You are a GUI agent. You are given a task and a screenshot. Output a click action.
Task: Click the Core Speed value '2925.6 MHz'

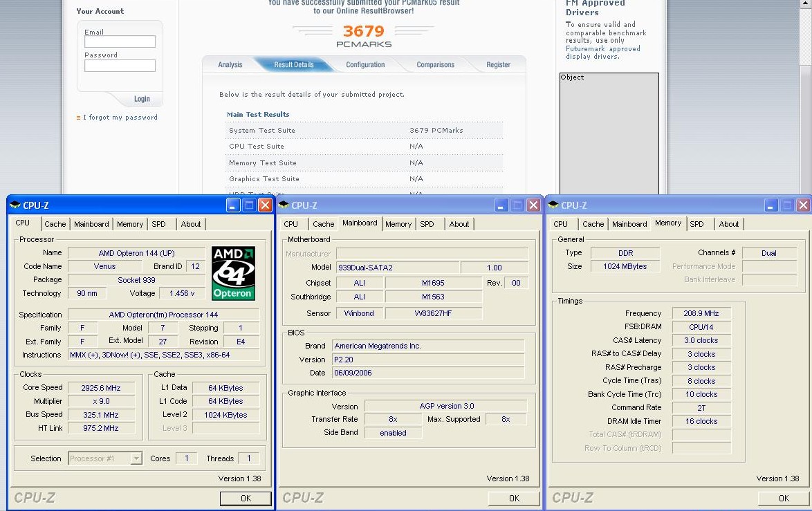tap(101, 388)
